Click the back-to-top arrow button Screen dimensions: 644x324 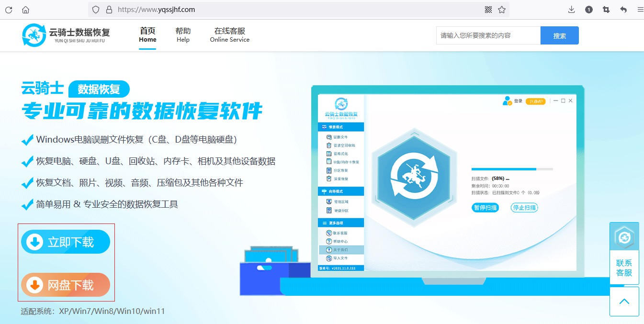pyautogui.click(x=624, y=302)
